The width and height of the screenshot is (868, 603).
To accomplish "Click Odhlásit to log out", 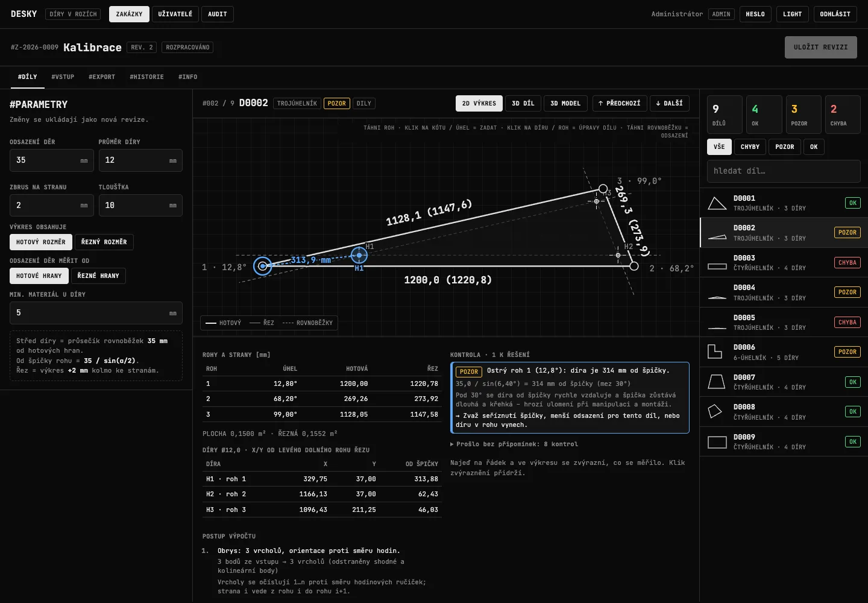I will point(835,14).
